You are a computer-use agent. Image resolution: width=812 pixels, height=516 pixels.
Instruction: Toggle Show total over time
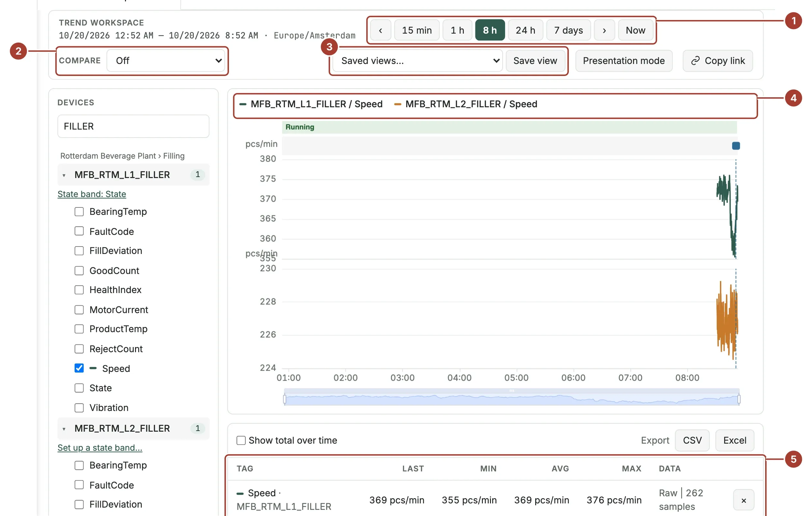tap(241, 440)
